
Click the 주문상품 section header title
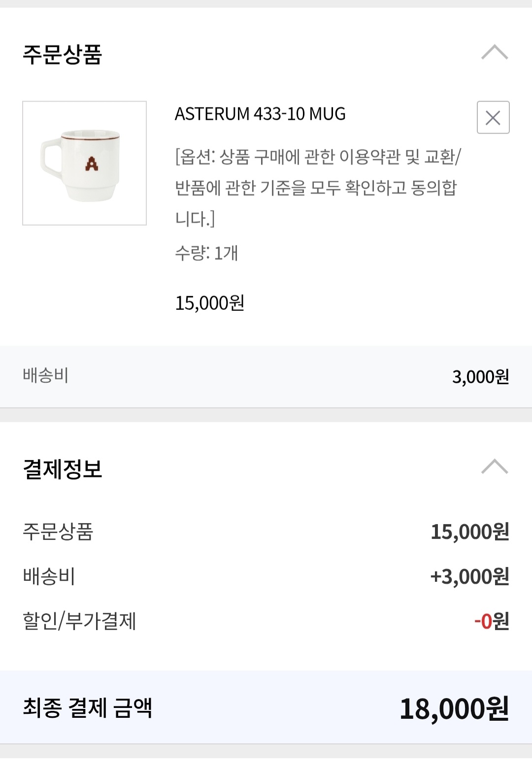pos(62,54)
